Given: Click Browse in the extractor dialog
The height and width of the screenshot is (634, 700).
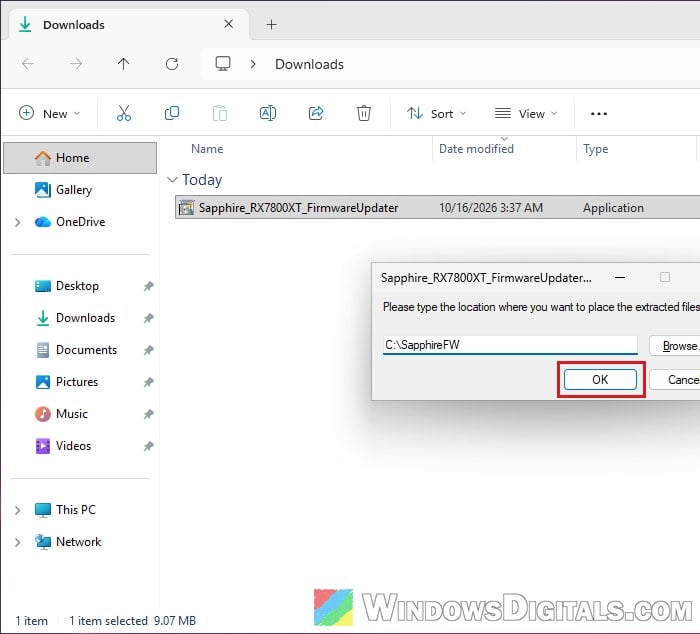Looking at the screenshot, I should click(x=675, y=346).
